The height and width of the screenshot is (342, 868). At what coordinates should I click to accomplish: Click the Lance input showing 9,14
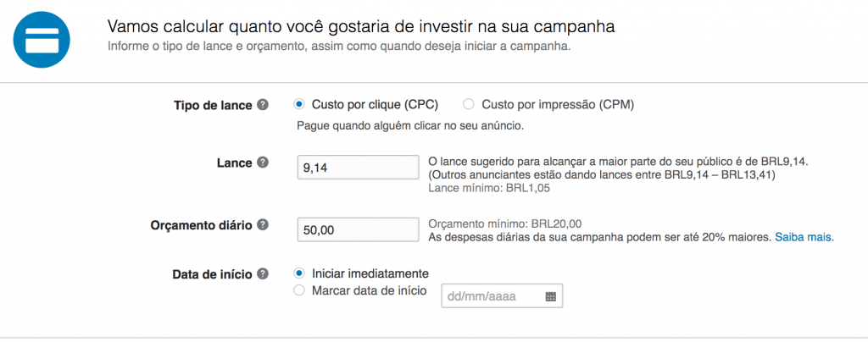[358, 168]
